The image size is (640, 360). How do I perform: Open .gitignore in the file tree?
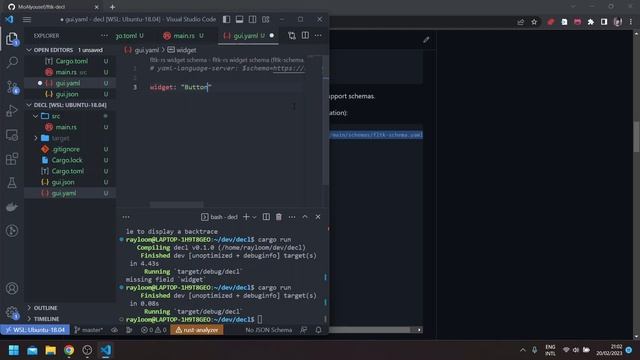point(66,149)
